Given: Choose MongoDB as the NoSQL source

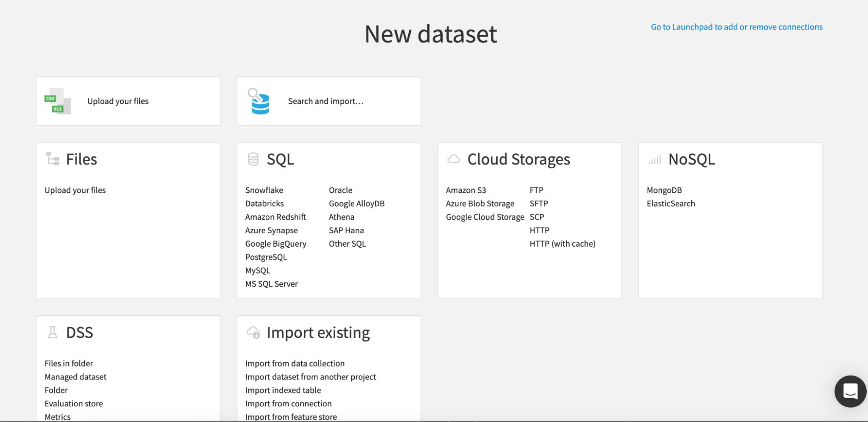Looking at the screenshot, I should [x=664, y=190].
